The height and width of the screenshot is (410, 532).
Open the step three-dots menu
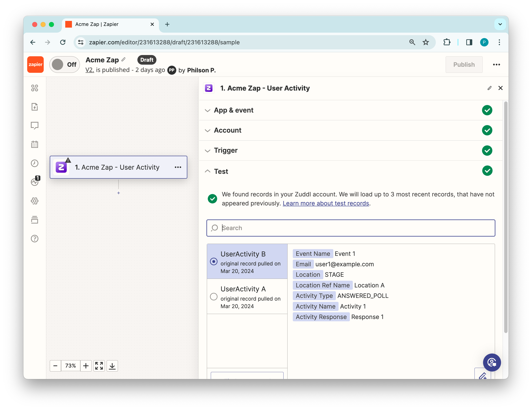coord(178,167)
